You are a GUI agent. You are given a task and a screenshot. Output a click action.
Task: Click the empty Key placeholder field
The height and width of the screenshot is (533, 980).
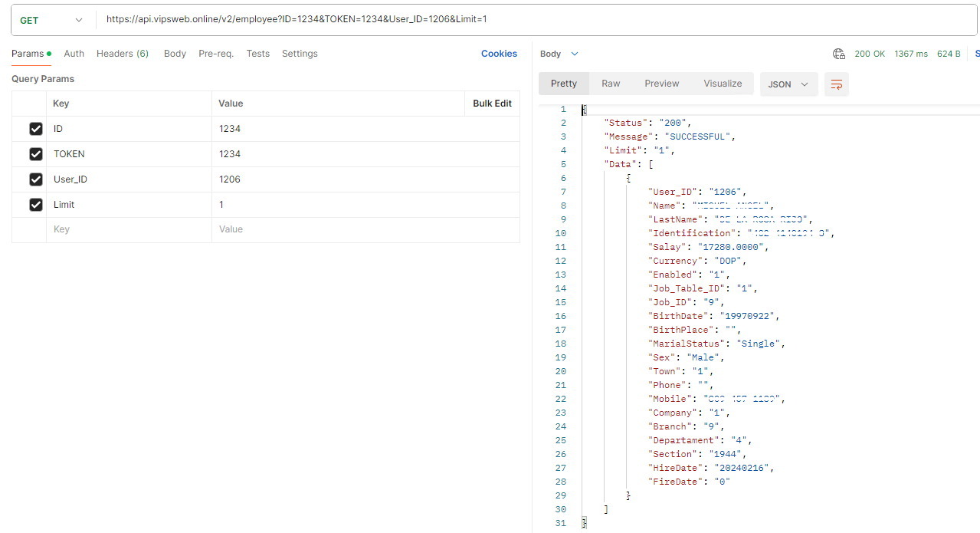point(128,229)
